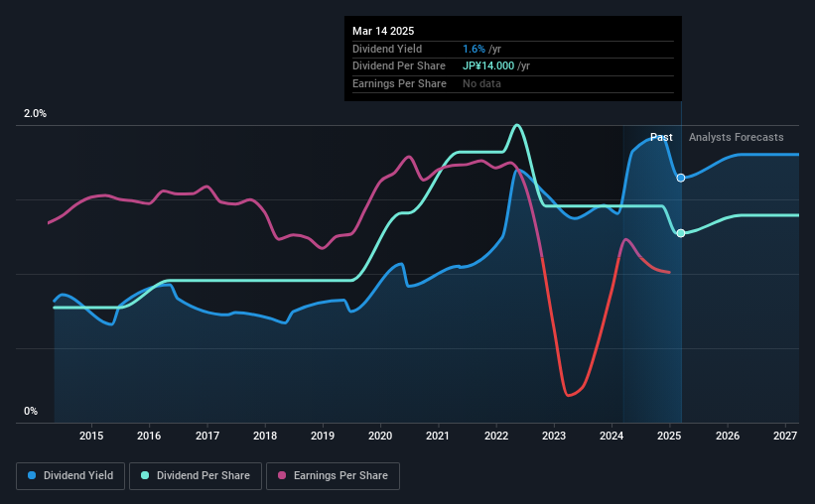Click the 'Analysts Forecasts' label
The image size is (815, 504).
click(x=736, y=137)
